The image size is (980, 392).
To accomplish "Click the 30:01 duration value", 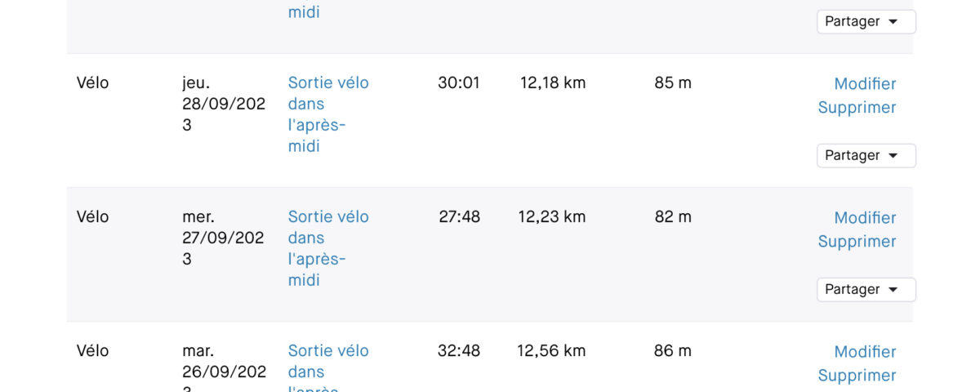I will tap(459, 82).
